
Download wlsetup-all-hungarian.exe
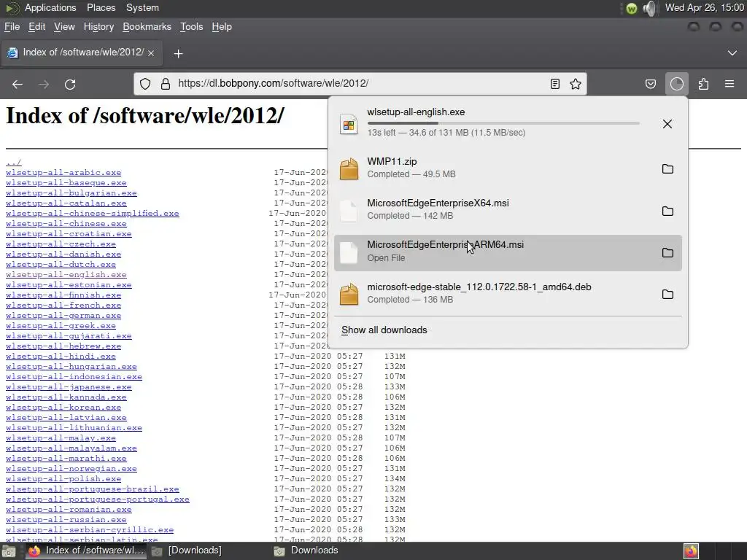(71, 367)
